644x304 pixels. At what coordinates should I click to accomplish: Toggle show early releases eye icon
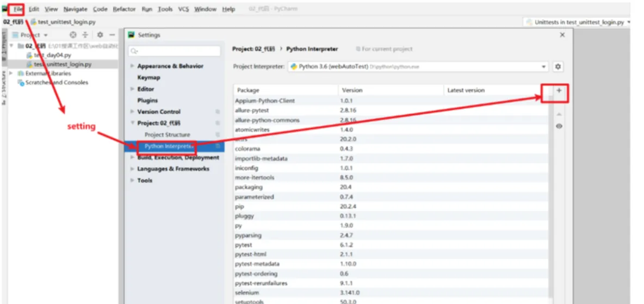559,127
